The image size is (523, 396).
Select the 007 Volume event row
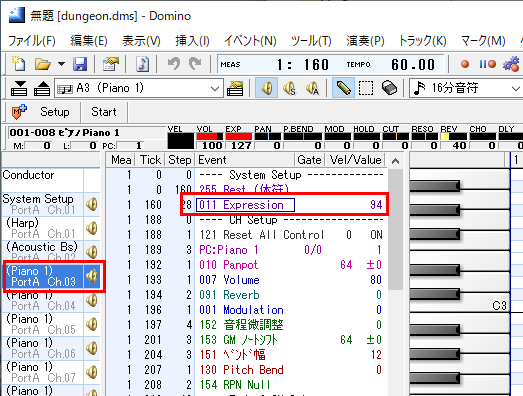[x=247, y=280]
